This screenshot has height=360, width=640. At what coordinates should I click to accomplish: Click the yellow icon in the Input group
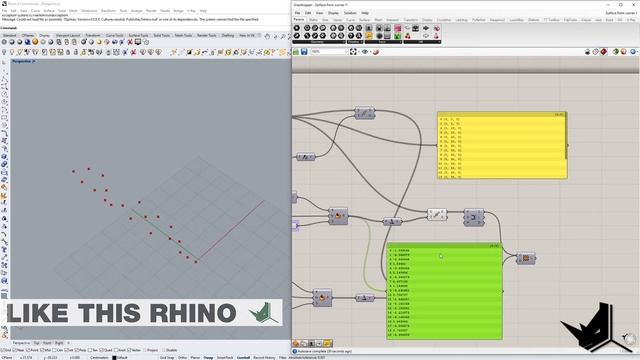(369, 36)
